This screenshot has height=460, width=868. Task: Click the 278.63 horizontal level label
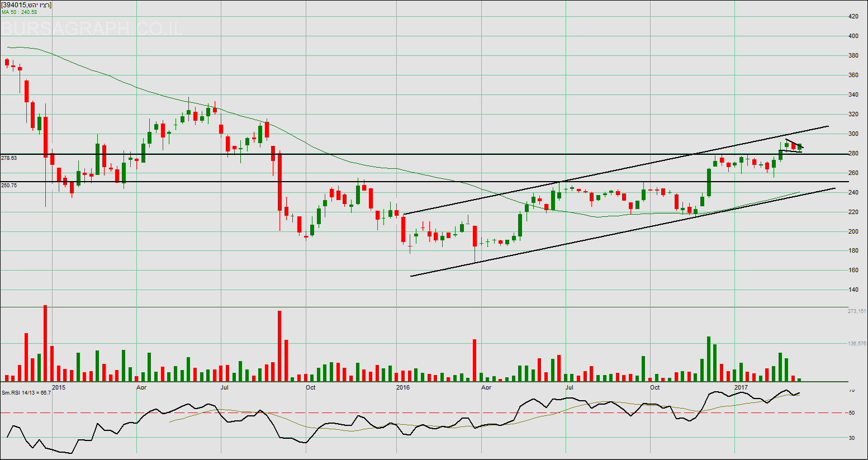click(9, 158)
